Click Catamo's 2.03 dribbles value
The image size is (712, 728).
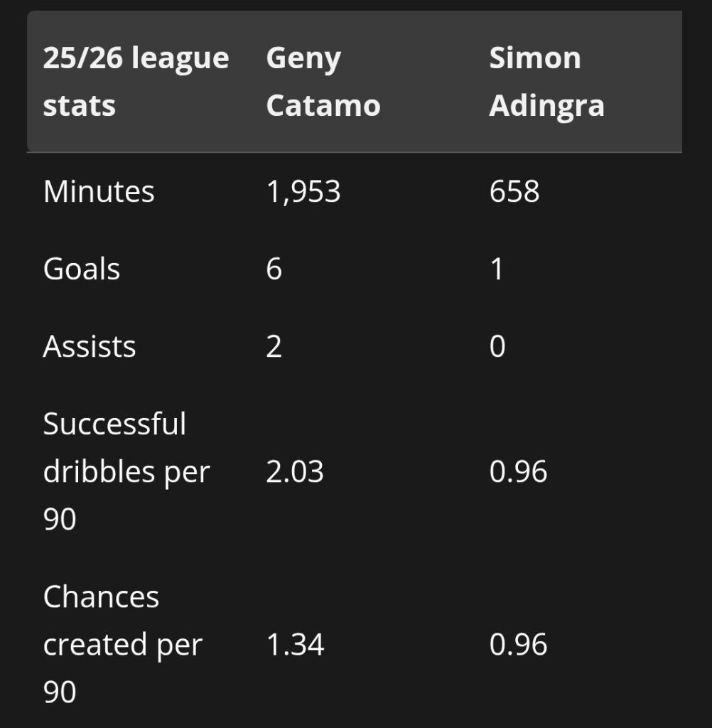[295, 472]
